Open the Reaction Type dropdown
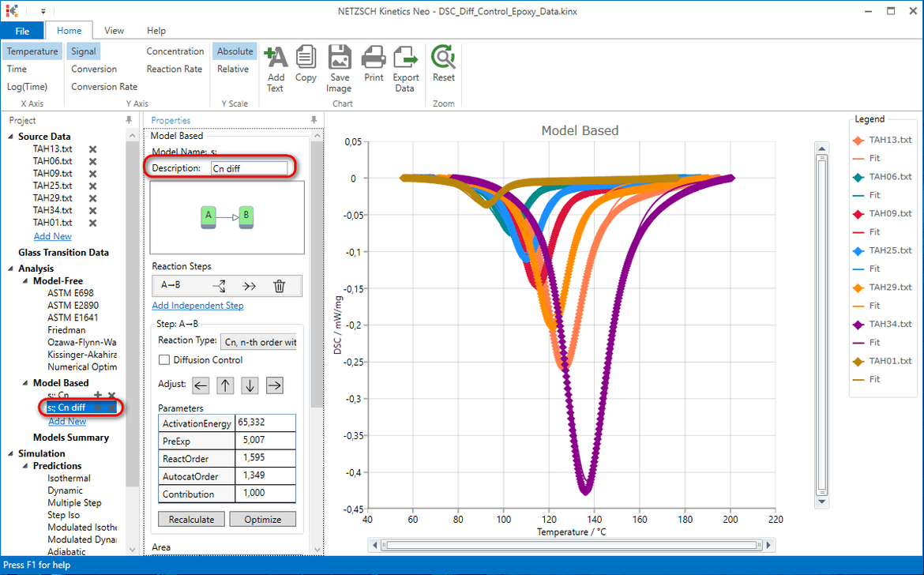Viewport: 924px width, 575px height. point(259,341)
